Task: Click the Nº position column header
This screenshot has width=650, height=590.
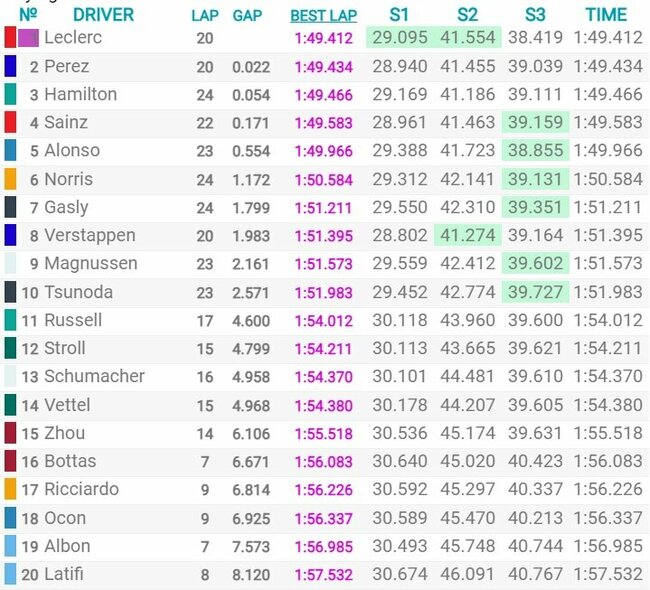Action: (28, 15)
